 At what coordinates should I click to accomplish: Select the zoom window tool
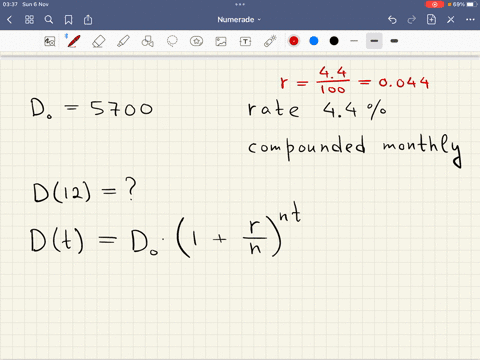coord(50,41)
